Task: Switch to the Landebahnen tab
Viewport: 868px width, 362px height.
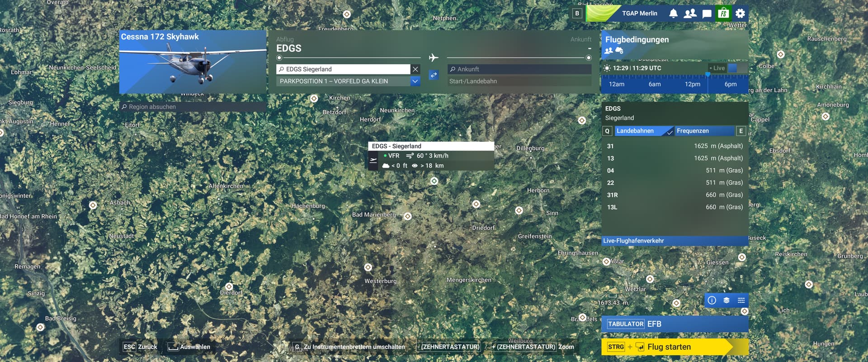Action: (644, 131)
